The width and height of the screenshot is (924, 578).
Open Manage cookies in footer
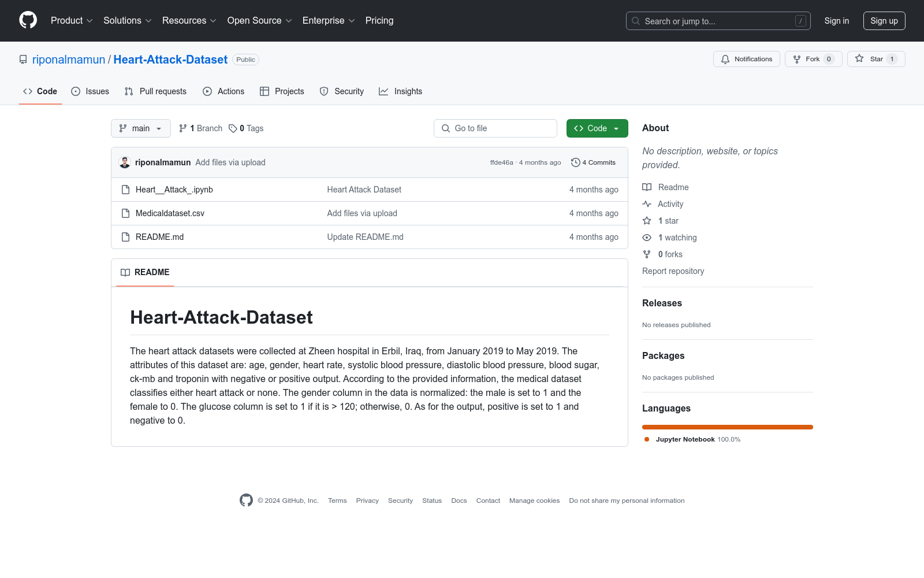[x=534, y=501]
